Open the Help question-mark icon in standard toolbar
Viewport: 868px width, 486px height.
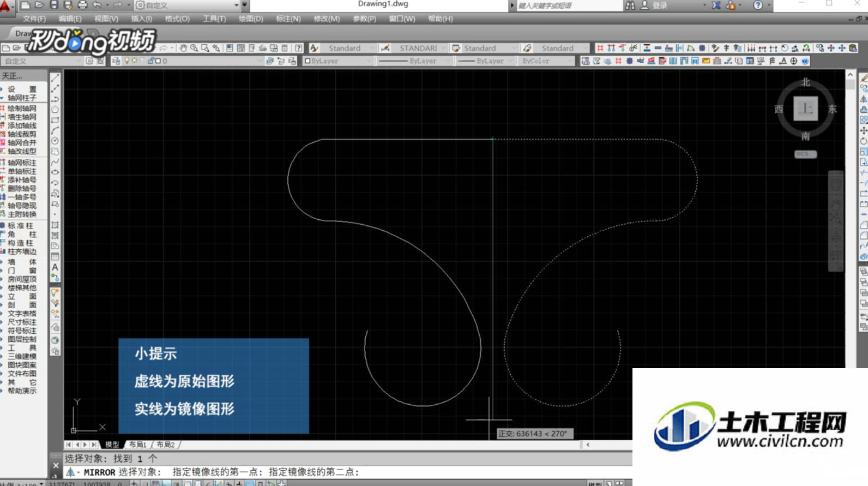298,48
